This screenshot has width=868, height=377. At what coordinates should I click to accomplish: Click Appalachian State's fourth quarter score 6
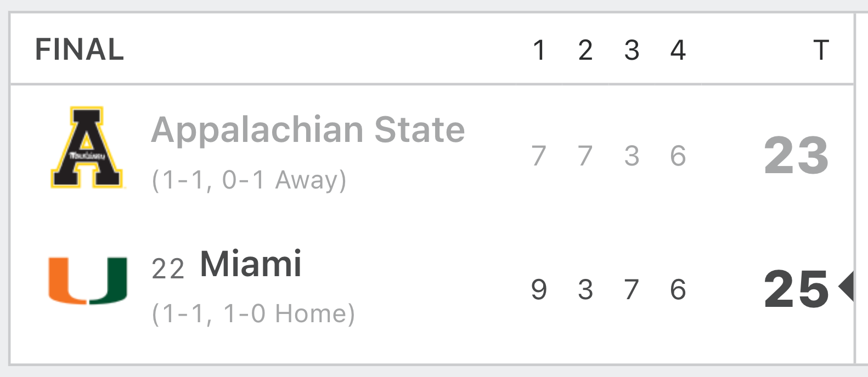(x=678, y=156)
